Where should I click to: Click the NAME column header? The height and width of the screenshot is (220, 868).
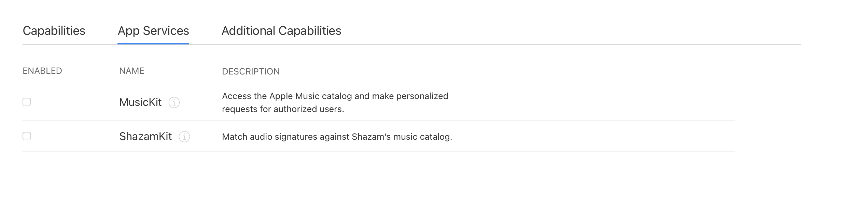132,71
